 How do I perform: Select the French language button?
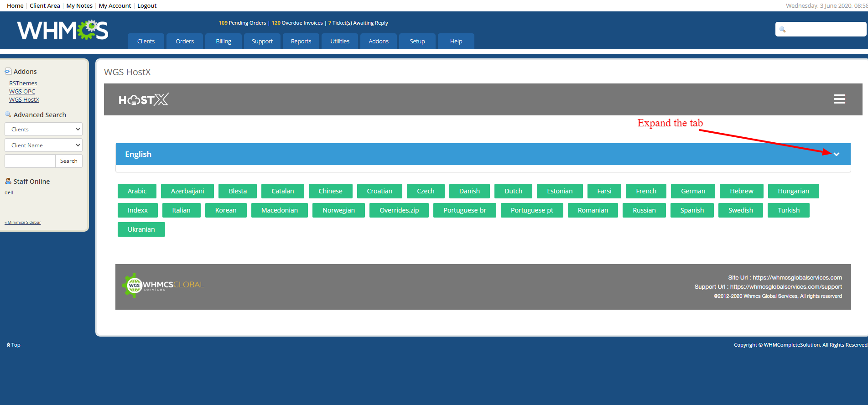(x=646, y=191)
